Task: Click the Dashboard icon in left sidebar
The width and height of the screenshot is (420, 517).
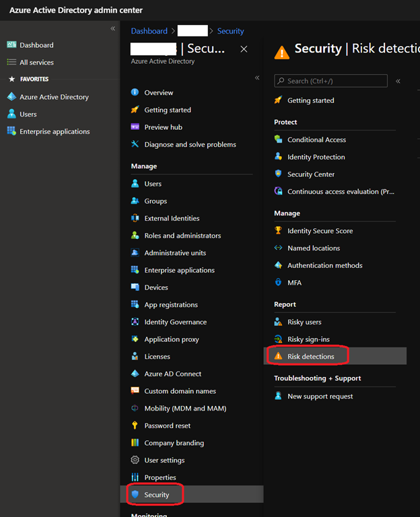Action: [11, 45]
